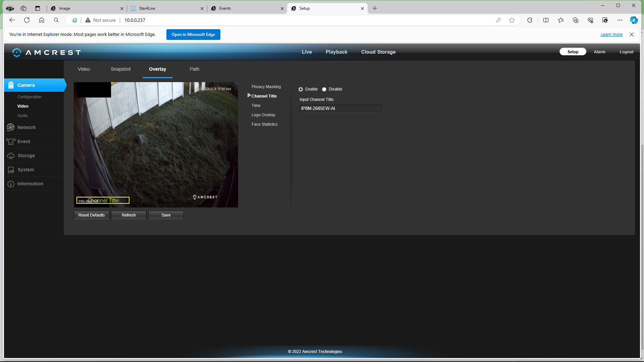This screenshot has height=362, width=644.
Task: Open Split screen icon in toolbar
Action: pos(546,20)
